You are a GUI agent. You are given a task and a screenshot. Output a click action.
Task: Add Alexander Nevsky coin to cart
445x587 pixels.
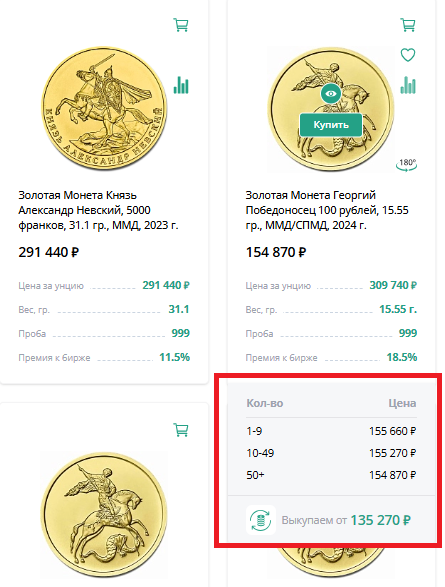pyautogui.click(x=181, y=25)
